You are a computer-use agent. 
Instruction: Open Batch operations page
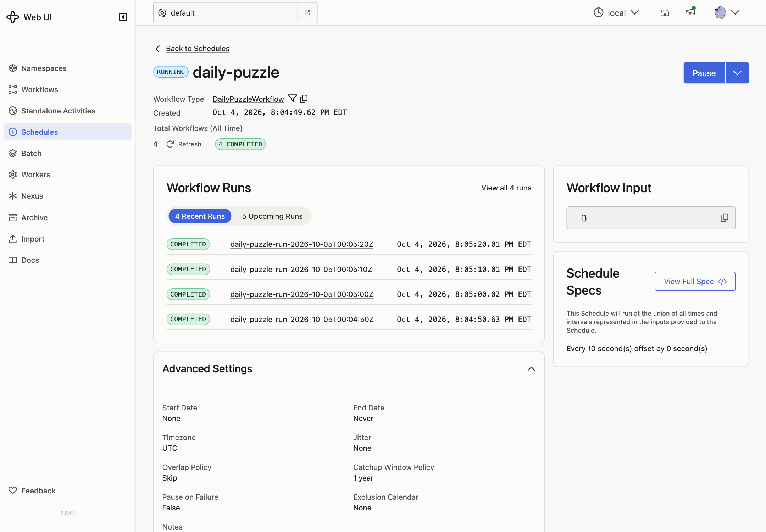pos(68,153)
